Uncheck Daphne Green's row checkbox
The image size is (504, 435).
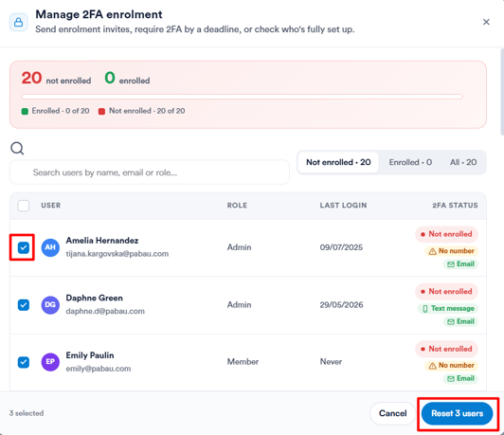(x=24, y=305)
